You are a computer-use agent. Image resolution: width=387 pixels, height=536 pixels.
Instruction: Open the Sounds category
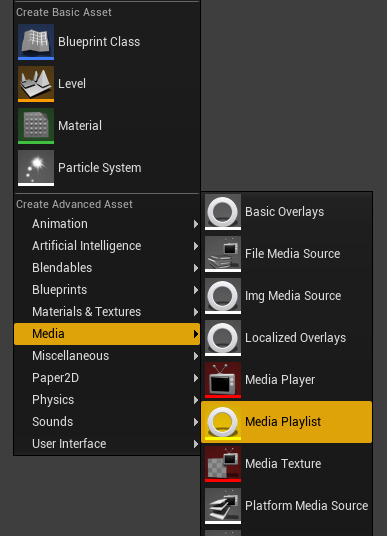[107, 422]
